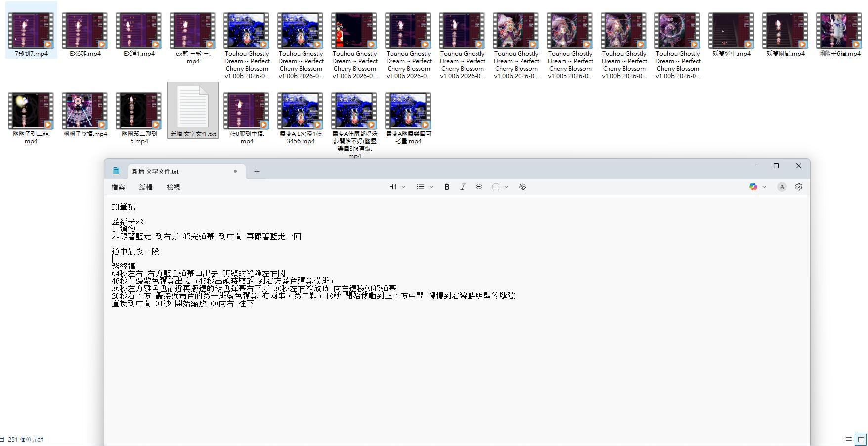868x446 pixels.
Task: Open the table insert dropdown
Action: coord(500,187)
